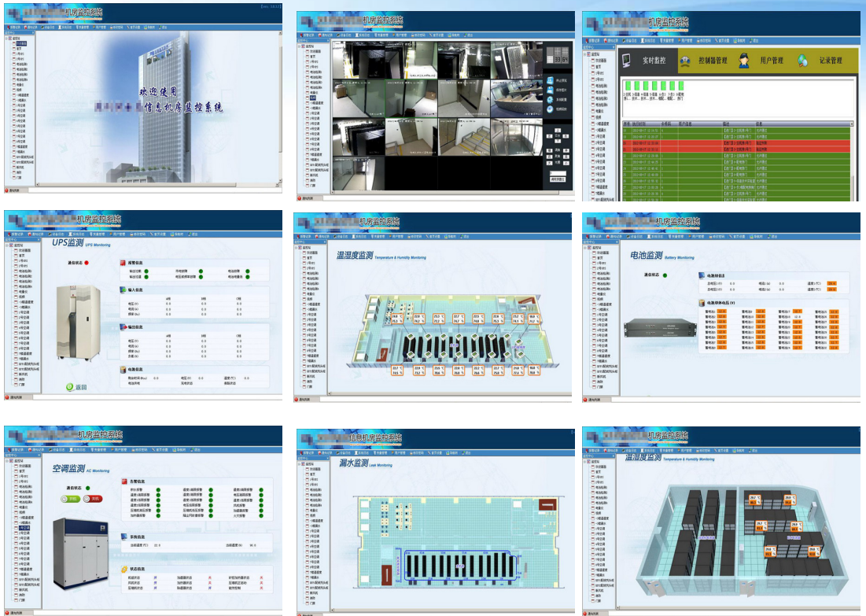This screenshot has width=866, height=616.
Task: Click the 记录管理 globe icon
Action: point(803,61)
